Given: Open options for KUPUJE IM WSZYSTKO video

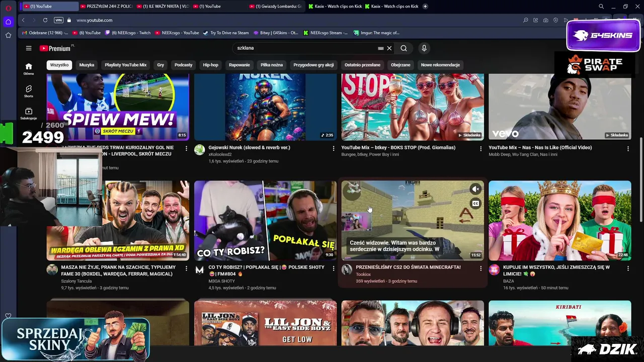Looking at the screenshot, I should pos(627,268).
